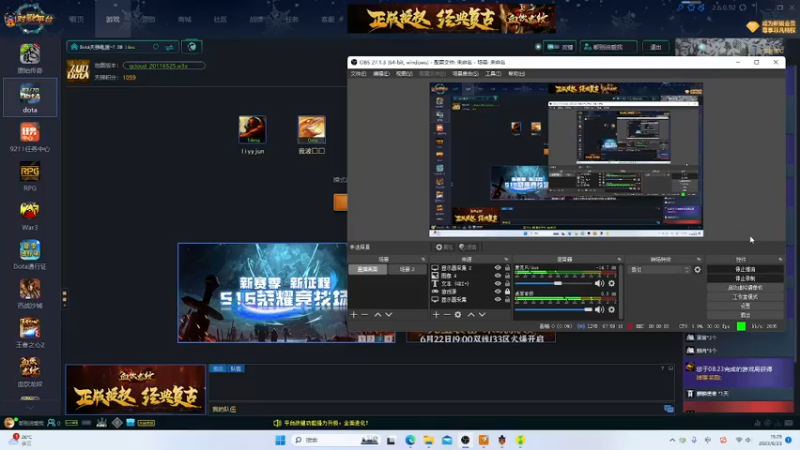
Task: Move the source down in the sources list
Action: point(482,314)
